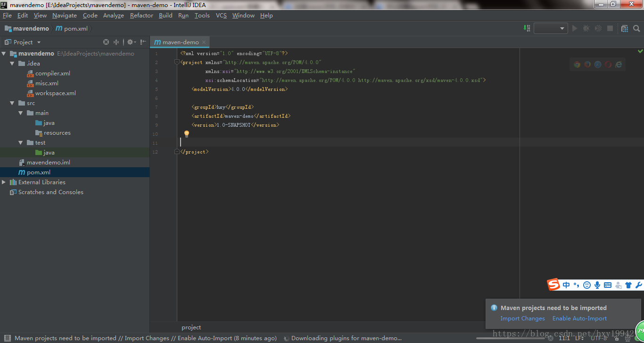
Task: Collapse the test folder
Action: [21, 142]
